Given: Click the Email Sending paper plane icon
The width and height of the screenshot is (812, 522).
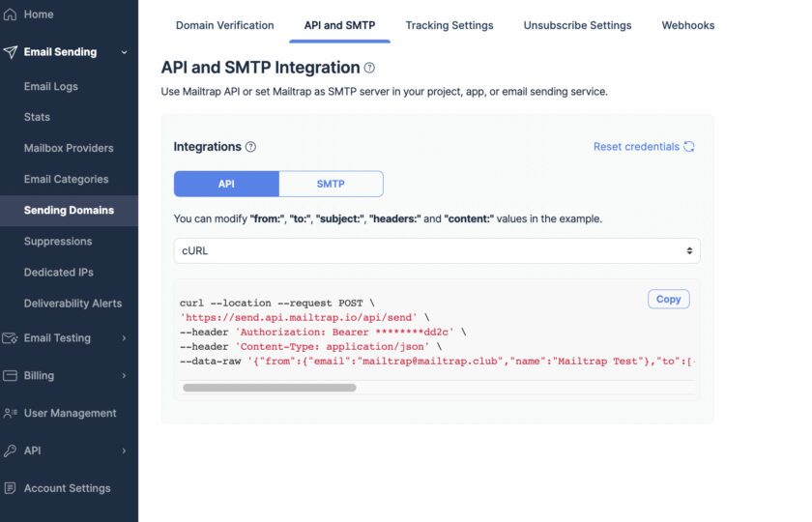Looking at the screenshot, I should (x=10, y=52).
